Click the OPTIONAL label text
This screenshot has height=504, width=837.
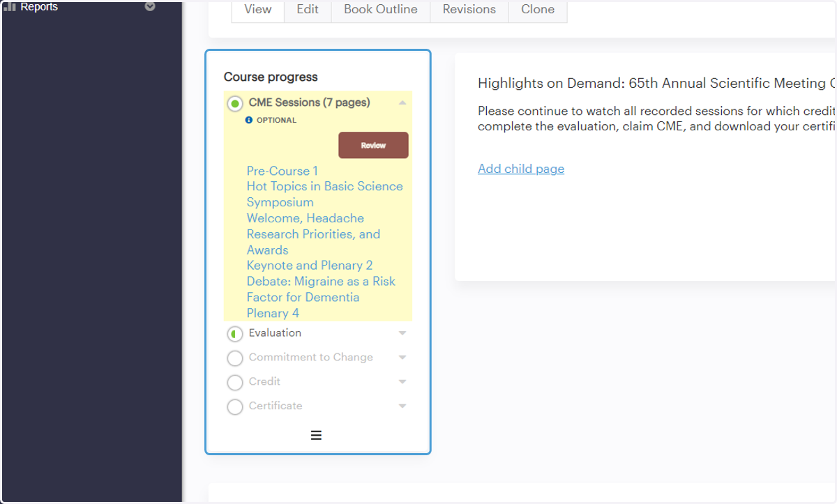click(276, 120)
